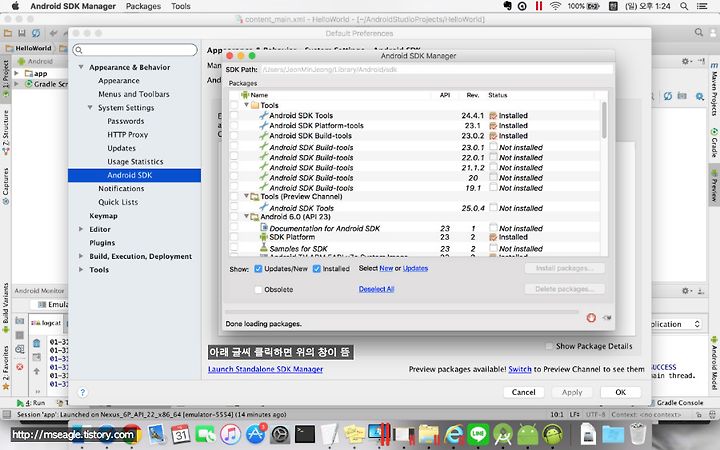Expand the Editor section in Preferences
The height and width of the screenshot is (450, 720).
[81, 229]
